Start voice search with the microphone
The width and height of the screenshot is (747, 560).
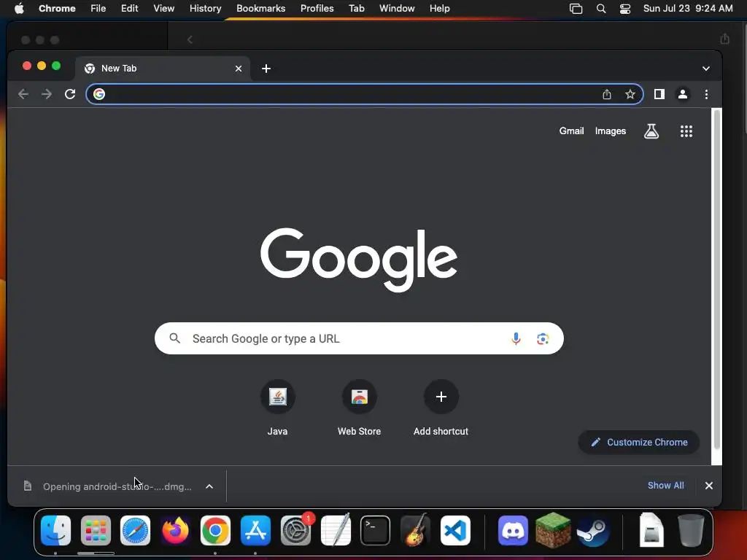coord(516,338)
